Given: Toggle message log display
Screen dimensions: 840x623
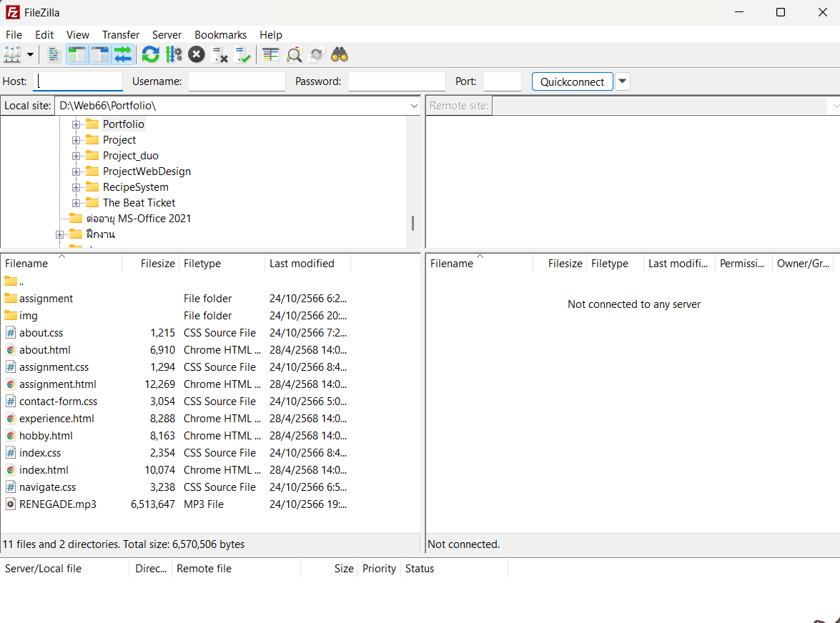Looking at the screenshot, I should tap(54, 54).
